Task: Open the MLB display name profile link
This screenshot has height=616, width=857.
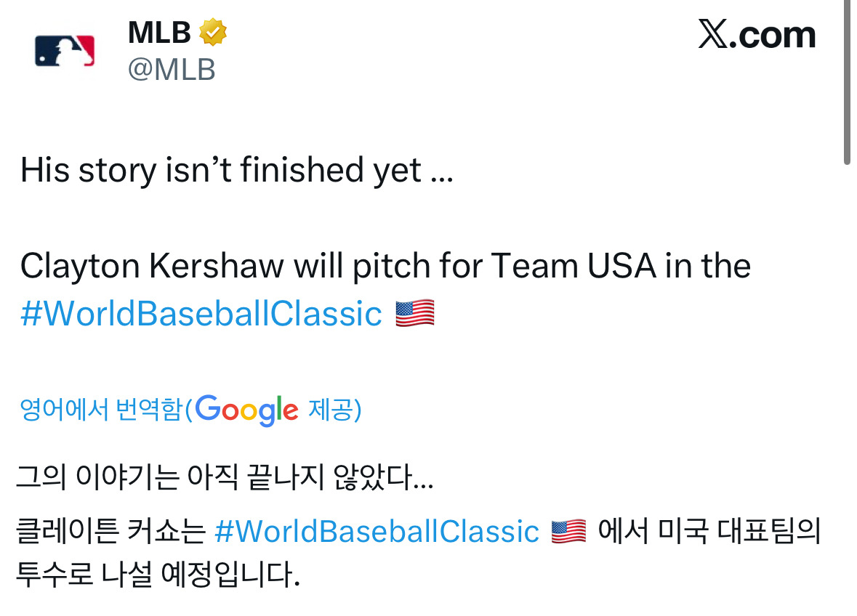Action: click(x=159, y=33)
